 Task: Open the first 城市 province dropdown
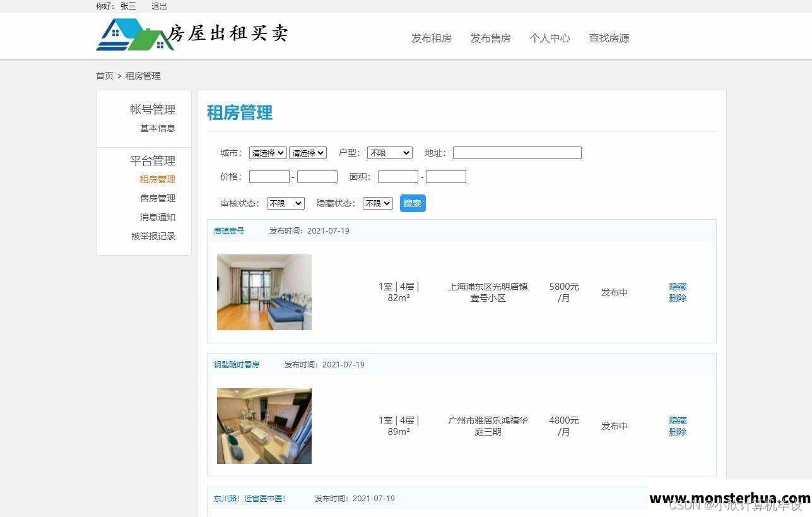[x=268, y=153]
